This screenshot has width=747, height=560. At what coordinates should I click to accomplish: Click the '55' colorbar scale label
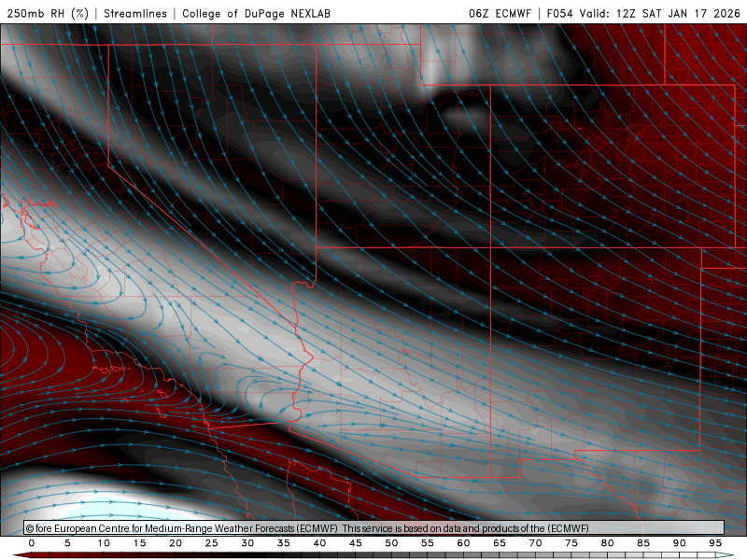[x=428, y=543]
